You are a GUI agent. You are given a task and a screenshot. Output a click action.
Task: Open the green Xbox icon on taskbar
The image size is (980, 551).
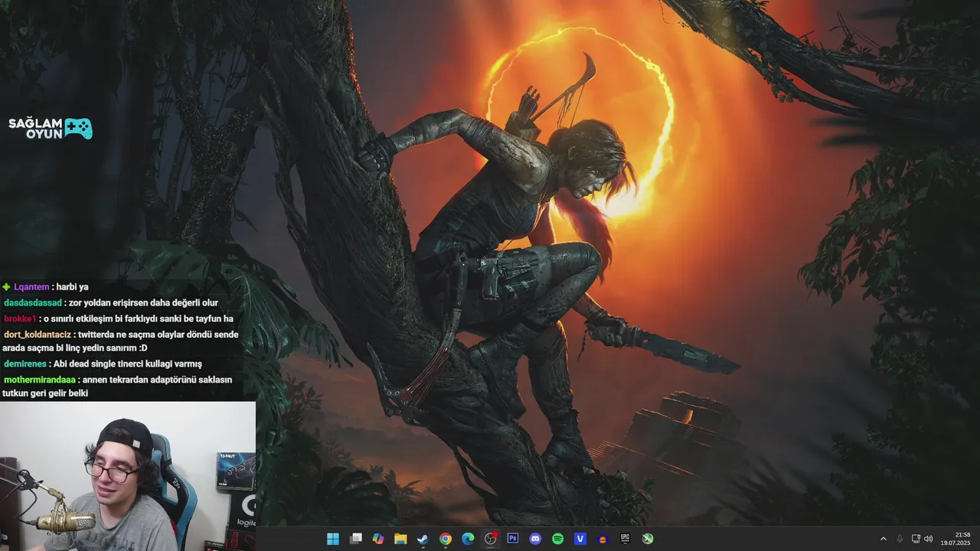click(648, 539)
